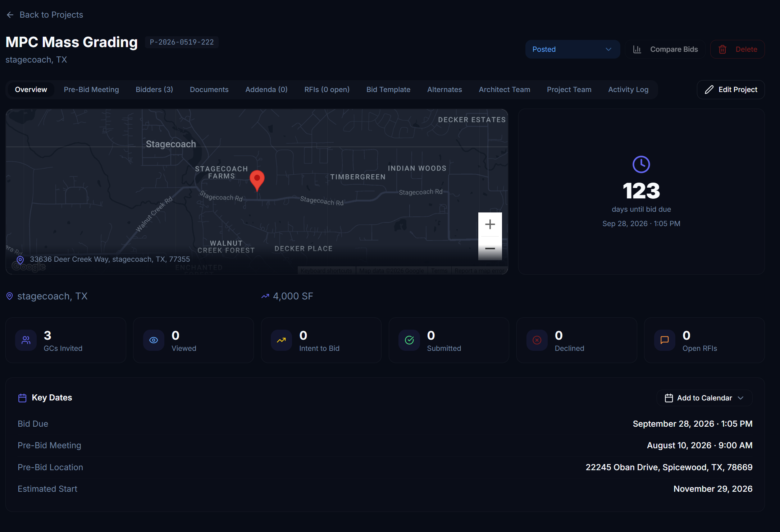Open the Architect Team tab
This screenshot has width=780, height=532.
click(x=505, y=90)
